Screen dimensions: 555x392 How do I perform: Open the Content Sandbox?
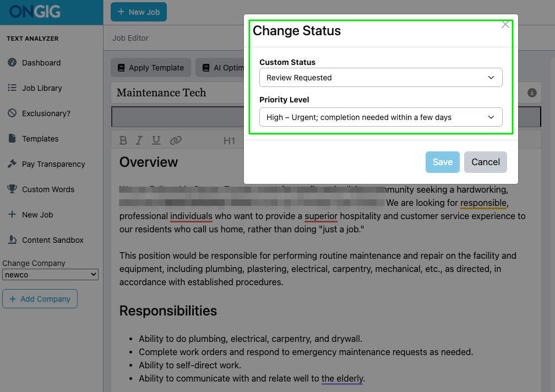coord(12,239)
